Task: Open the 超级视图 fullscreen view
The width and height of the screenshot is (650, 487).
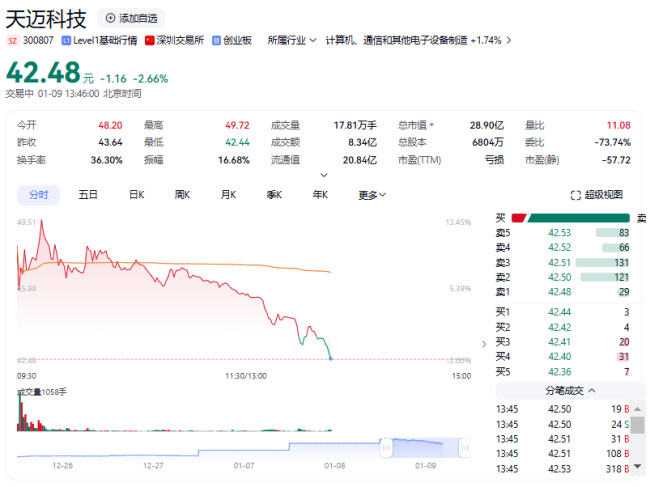Action: coord(597,195)
